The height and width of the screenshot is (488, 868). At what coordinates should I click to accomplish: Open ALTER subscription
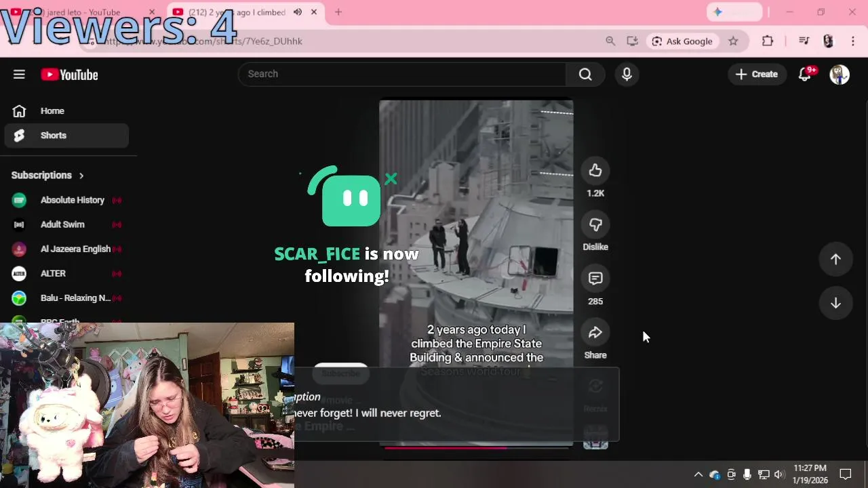[66, 273]
